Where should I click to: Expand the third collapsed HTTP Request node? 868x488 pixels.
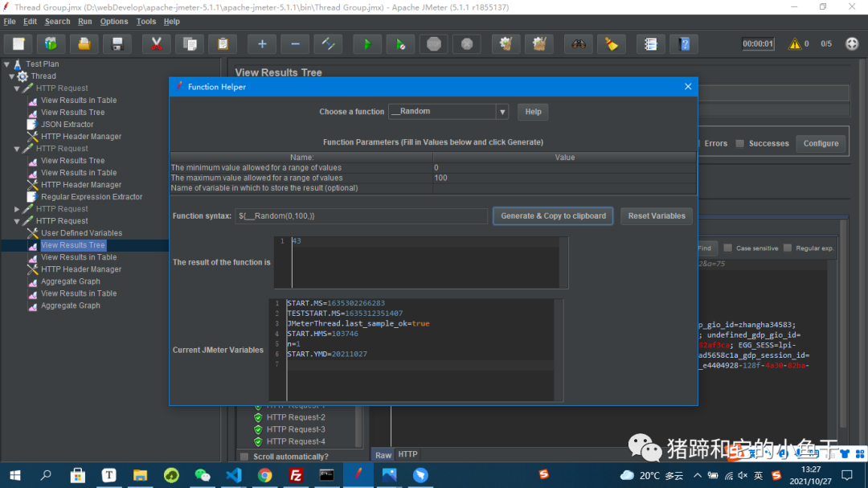[x=17, y=209]
